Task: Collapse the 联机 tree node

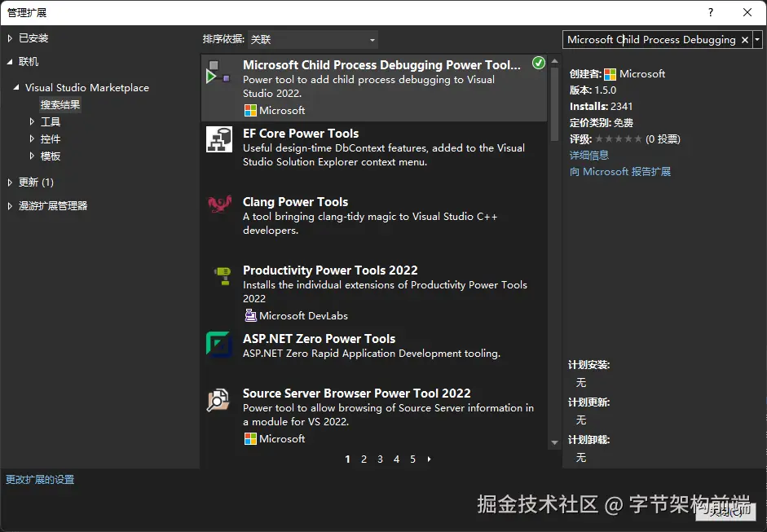Action: coord(10,62)
